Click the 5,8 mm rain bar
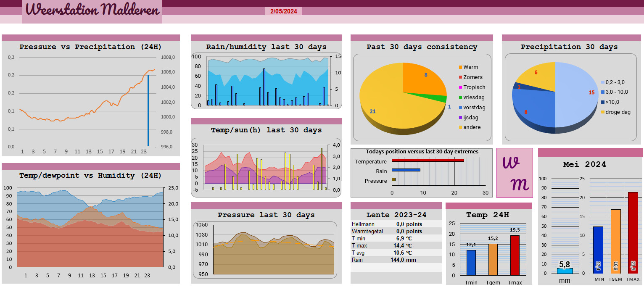 point(565,271)
